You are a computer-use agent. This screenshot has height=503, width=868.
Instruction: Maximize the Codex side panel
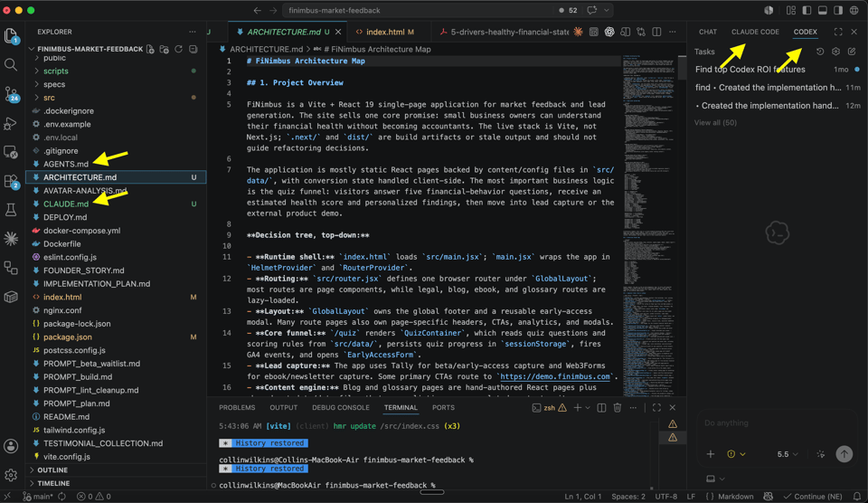(838, 32)
